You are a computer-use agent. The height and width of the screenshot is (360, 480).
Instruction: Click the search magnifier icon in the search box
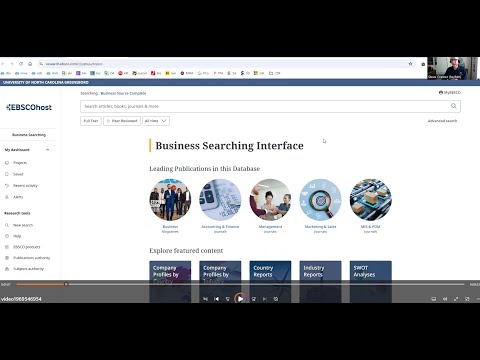coord(453,106)
